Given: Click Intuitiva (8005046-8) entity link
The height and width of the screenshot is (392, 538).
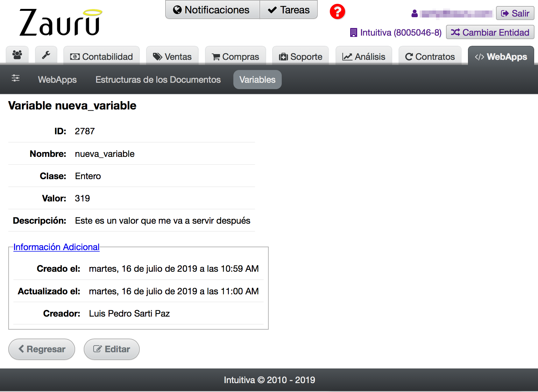Looking at the screenshot, I should (x=401, y=32).
